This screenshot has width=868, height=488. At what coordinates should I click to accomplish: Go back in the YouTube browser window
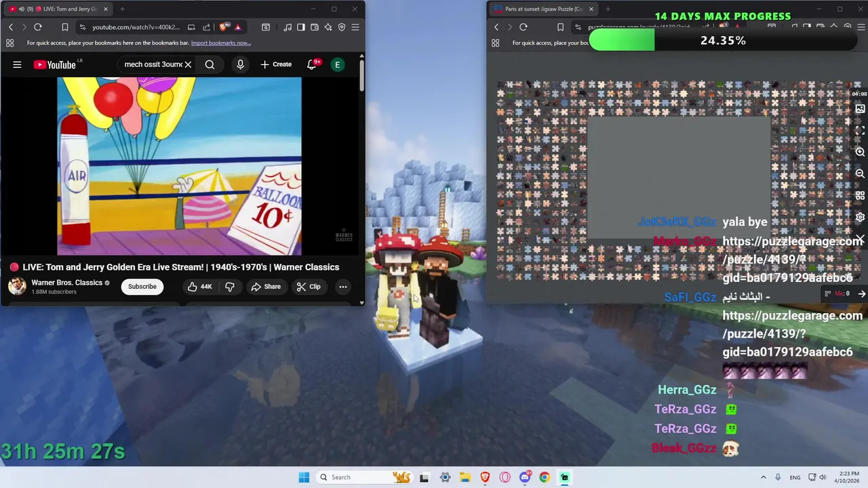pos(11,27)
